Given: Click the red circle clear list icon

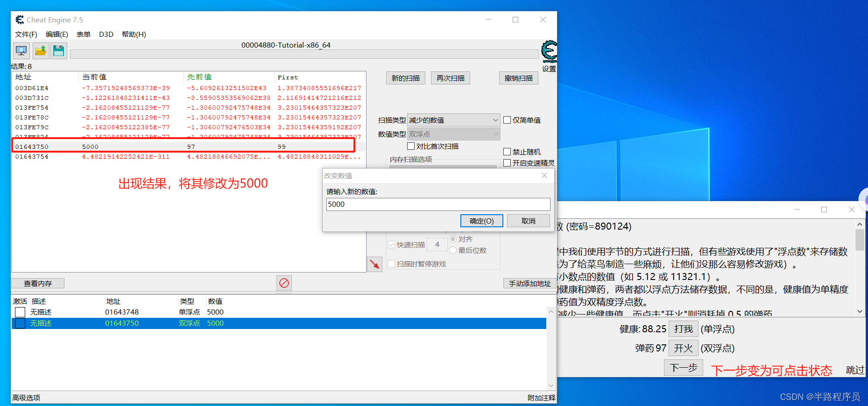Looking at the screenshot, I should (284, 283).
